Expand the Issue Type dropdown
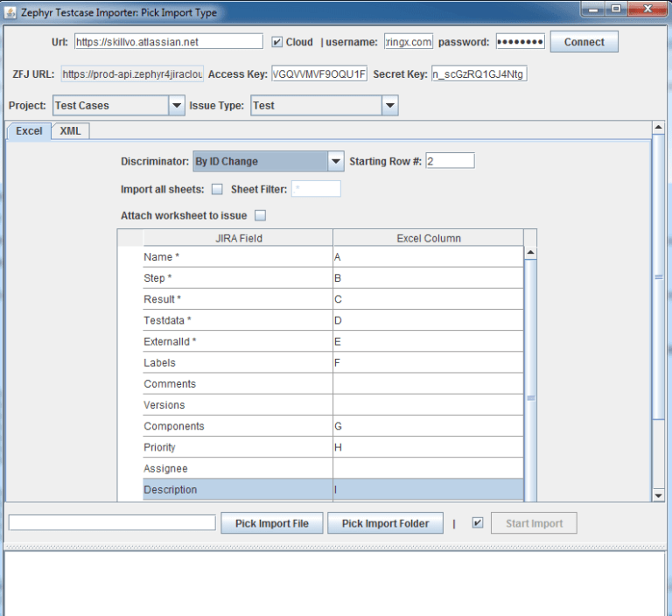 (x=389, y=106)
